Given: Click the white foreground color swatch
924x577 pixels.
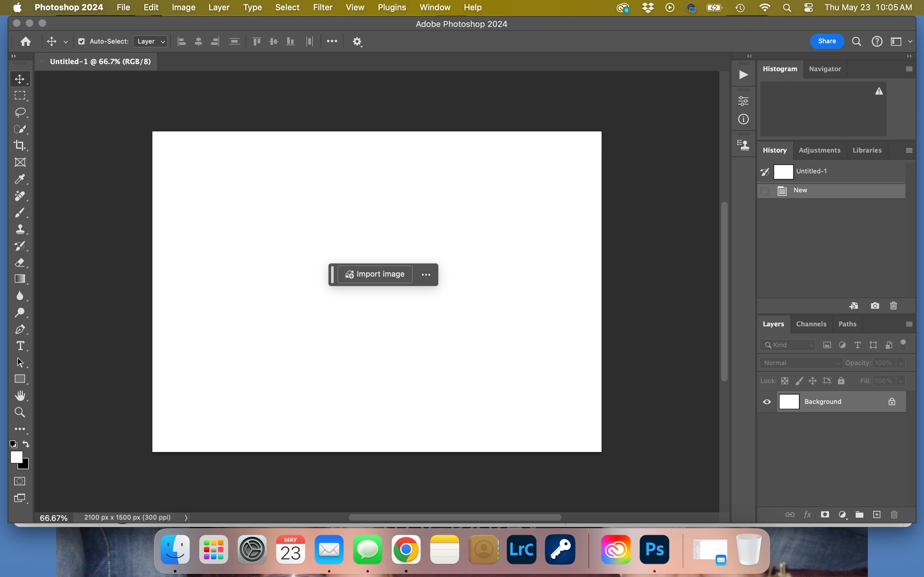Looking at the screenshot, I should tap(16, 457).
